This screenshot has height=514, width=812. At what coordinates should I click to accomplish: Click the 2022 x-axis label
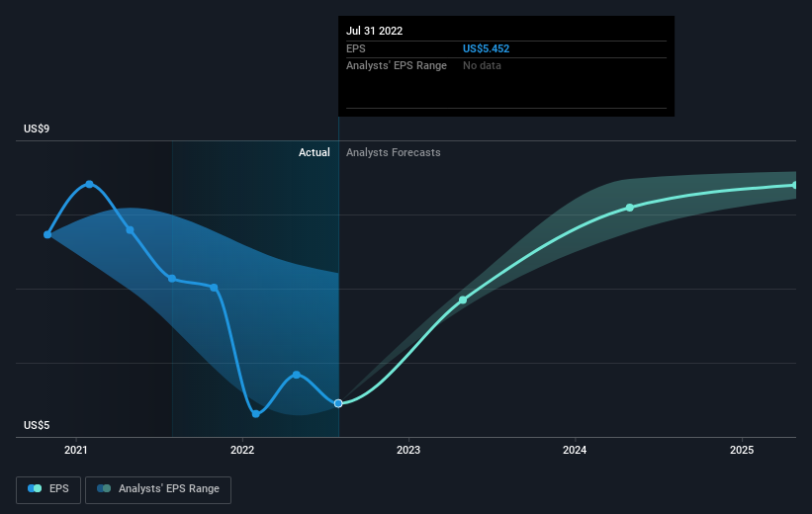(x=242, y=450)
